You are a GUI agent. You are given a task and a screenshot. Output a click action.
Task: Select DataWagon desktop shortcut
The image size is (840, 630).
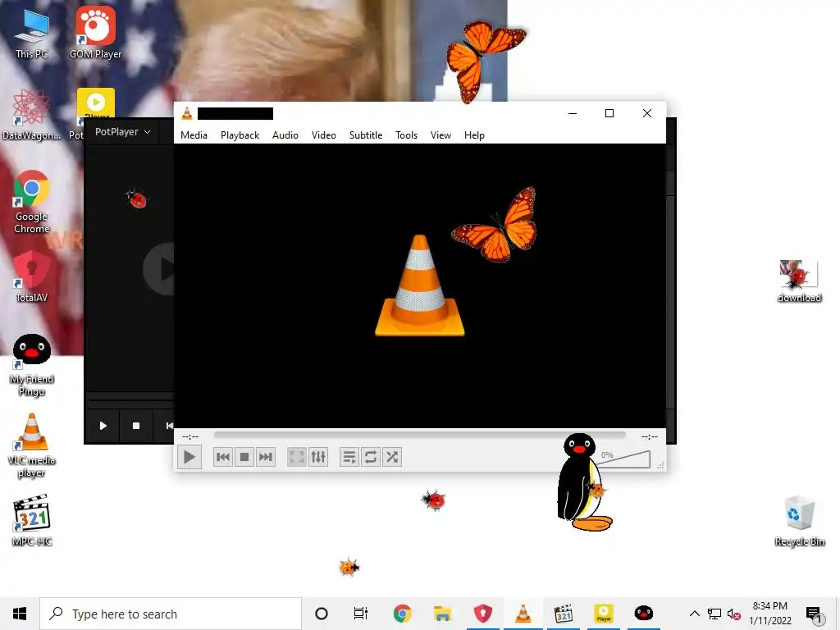tap(32, 115)
